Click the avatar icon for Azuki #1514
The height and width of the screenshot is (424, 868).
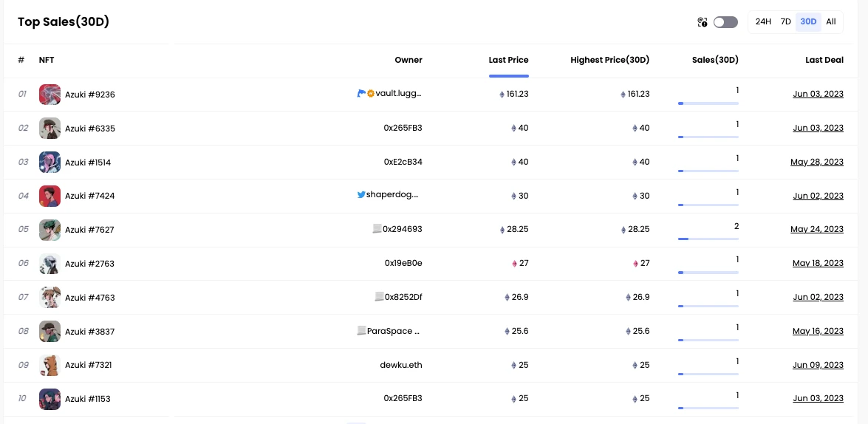tap(49, 163)
